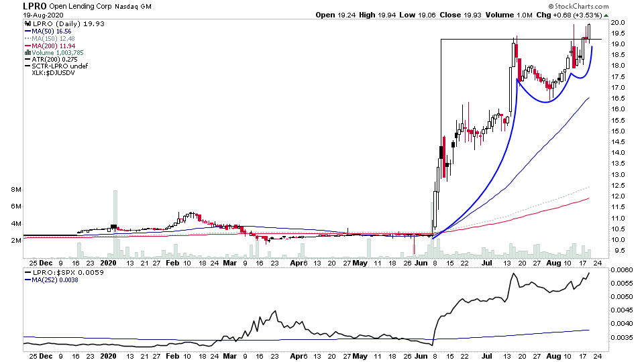
Task: Click Apr6 on the price panel date axis
Action: point(299,263)
